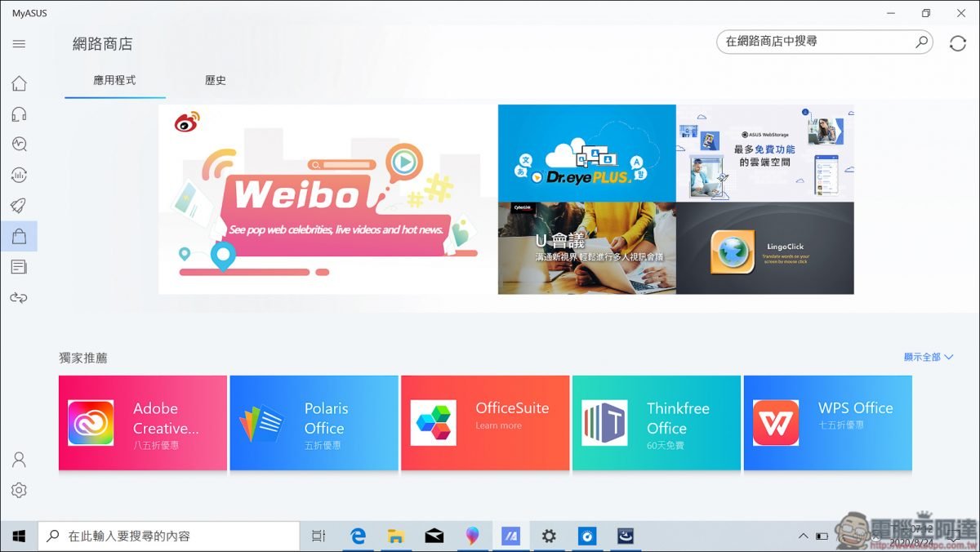Open Task View on the taskbar
Image resolution: width=980 pixels, height=552 pixels.
[318, 536]
